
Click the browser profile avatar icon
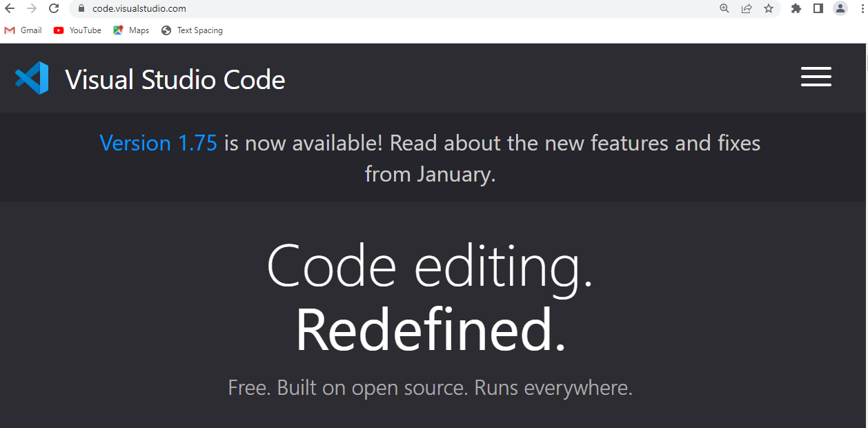pos(839,8)
